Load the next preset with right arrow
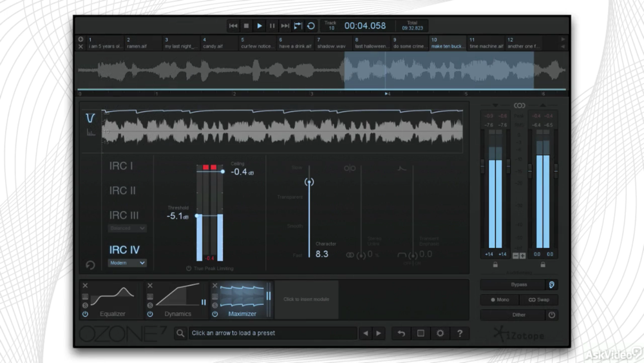Screen dimensions: 644x363 click(379, 333)
